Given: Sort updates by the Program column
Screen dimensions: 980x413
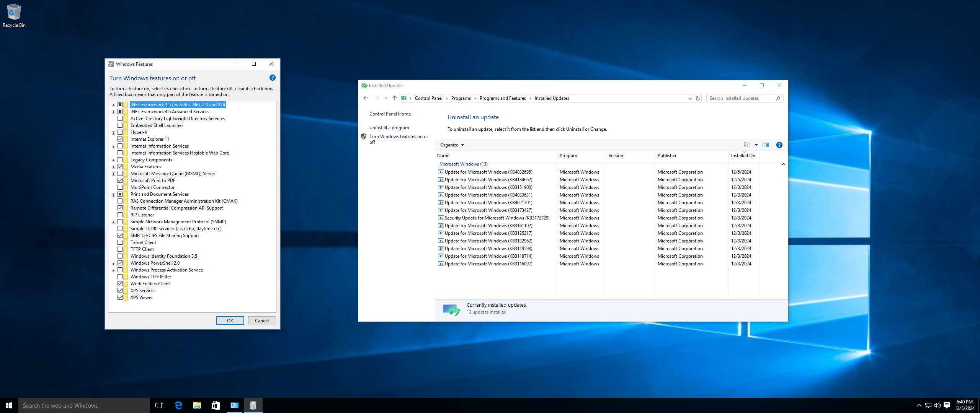Looking at the screenshot, I should tap(582, 156).
